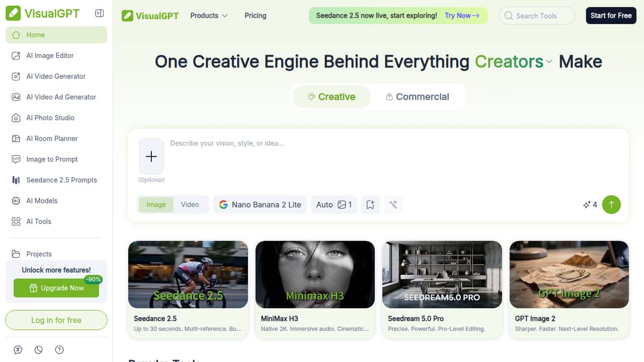Screen dimensions: 644x362
Task: Select the Video mode toggle
Action: [x=190, y=205]
